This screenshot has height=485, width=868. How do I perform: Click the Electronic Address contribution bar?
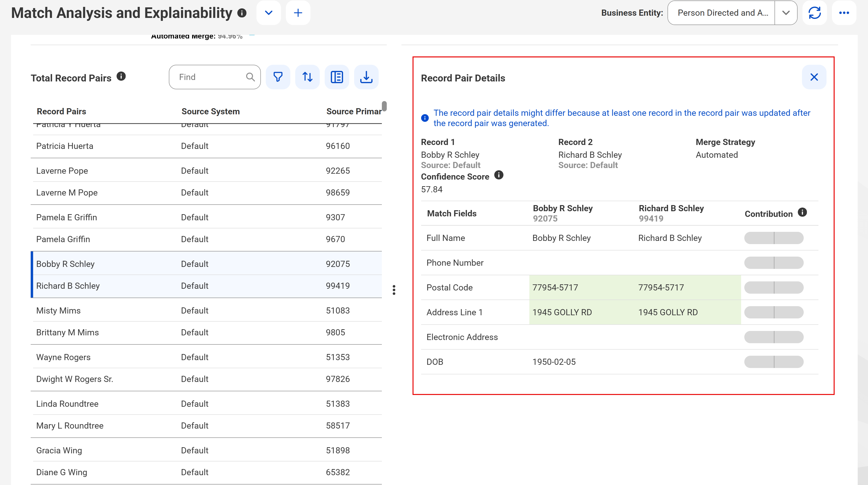[774, 337]
